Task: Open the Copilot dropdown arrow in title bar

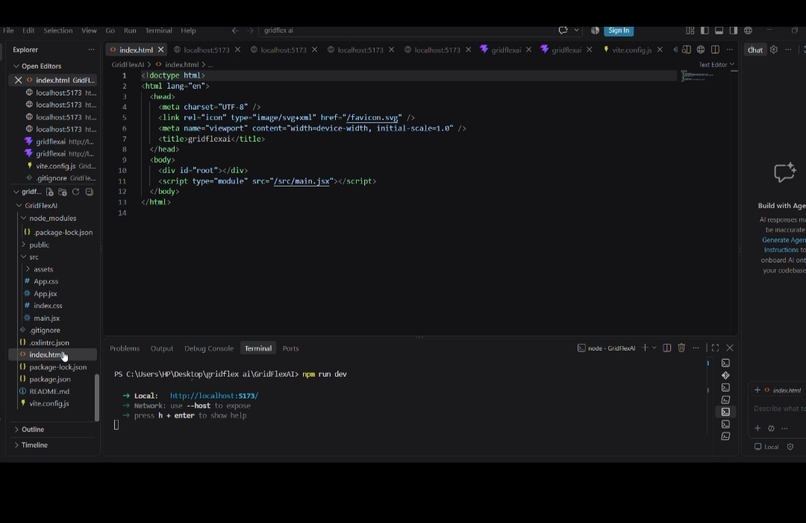Action: click(576, 30)
